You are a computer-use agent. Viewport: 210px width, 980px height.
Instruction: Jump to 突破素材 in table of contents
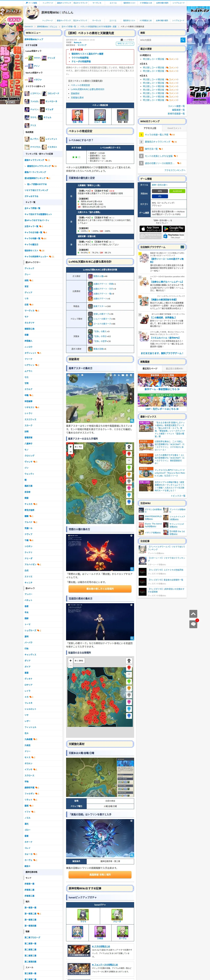75,94
